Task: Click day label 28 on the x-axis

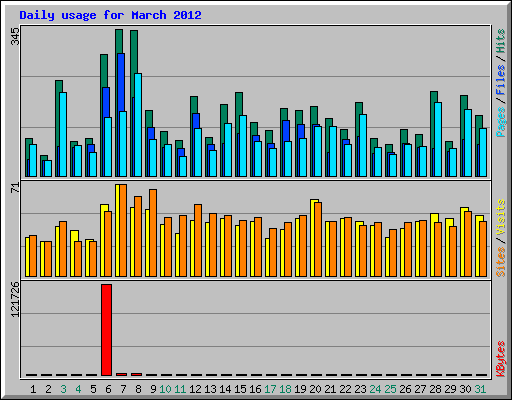Action: click(x=435, y=389)
